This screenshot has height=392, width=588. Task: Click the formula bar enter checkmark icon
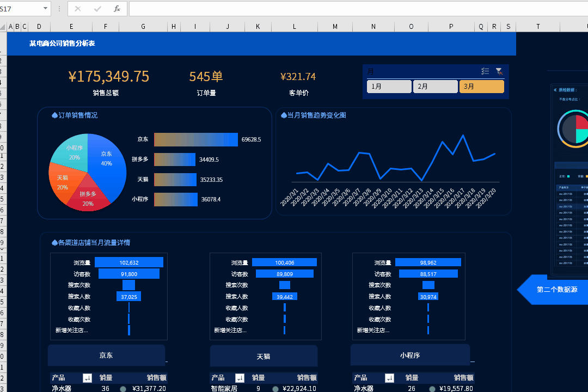tap(97, 9)
